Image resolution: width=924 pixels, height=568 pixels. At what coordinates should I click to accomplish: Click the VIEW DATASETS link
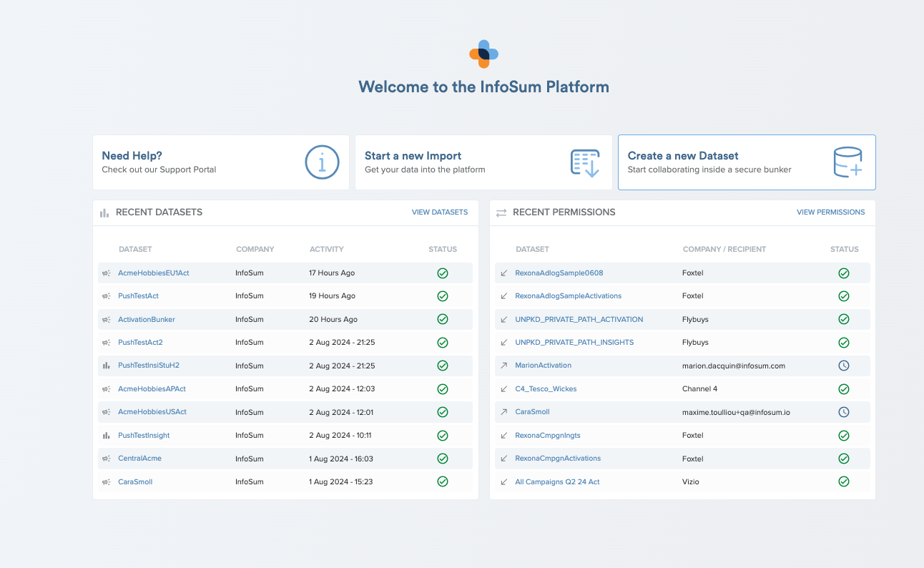440,212
